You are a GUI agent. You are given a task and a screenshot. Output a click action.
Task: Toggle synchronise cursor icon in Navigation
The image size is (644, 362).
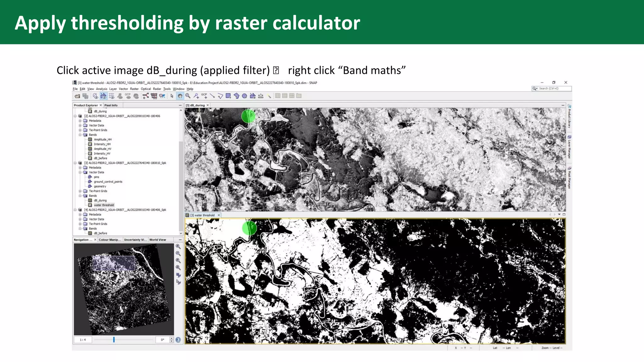(x=178, y=282)
